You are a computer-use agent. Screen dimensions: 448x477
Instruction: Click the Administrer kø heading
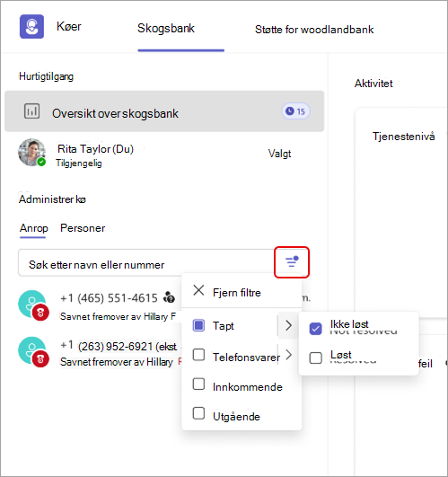(52, 199)
